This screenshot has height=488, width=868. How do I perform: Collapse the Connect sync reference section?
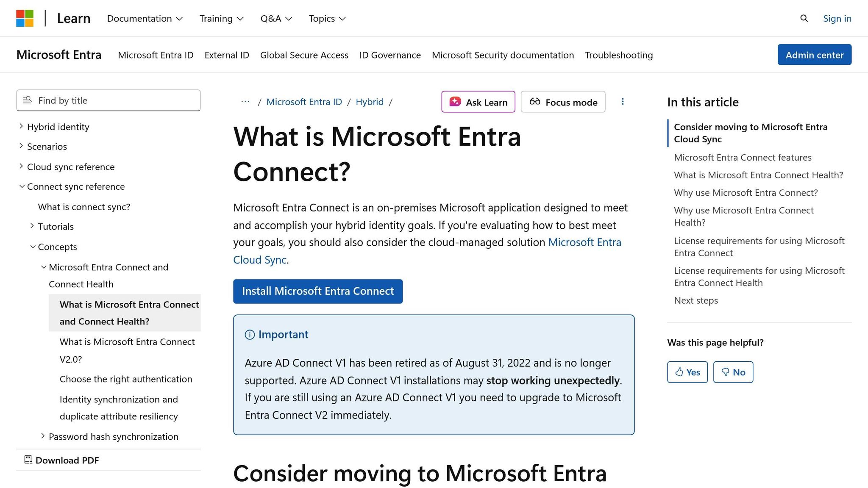pyautogui.click(x=21, y=186)
